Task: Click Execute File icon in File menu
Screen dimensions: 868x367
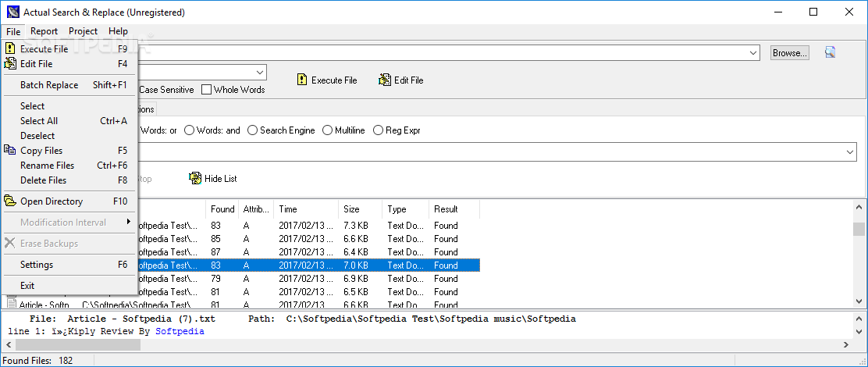Action: click(x=10, y=48)
